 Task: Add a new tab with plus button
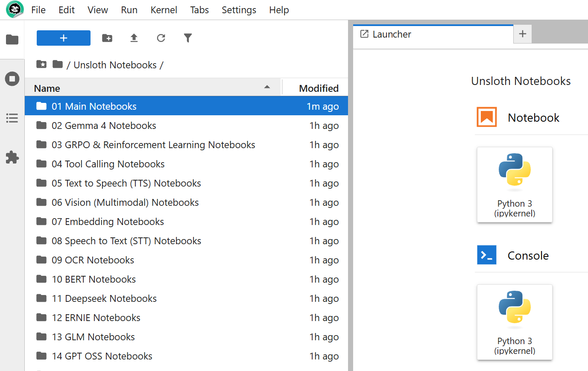523,34
